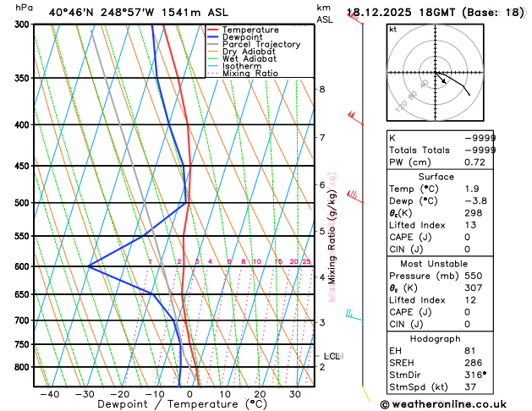Click the 'Surface' section heading
The image size is (532, 411).
tap(436, 177)
